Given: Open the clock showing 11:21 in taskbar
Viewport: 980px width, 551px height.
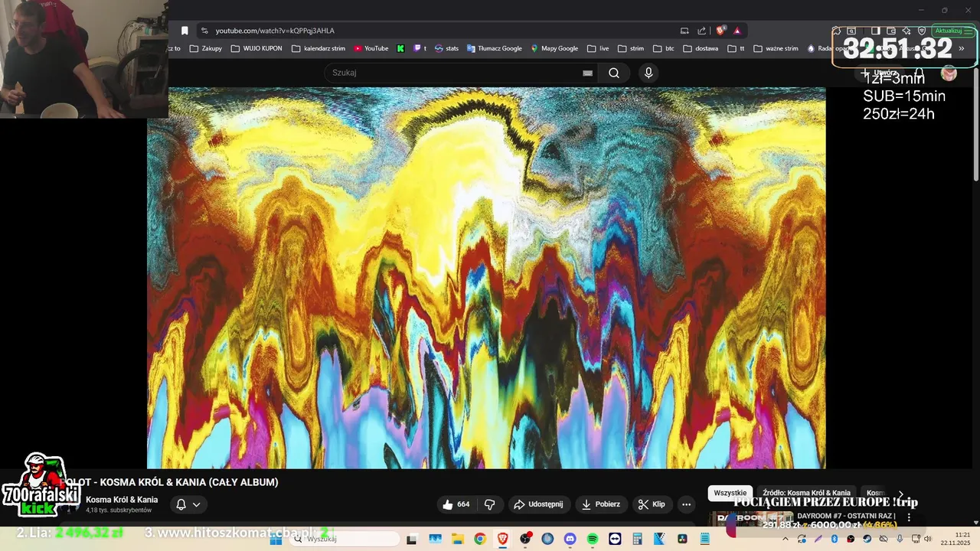Looking at the screenshot, I should point(957,539).
